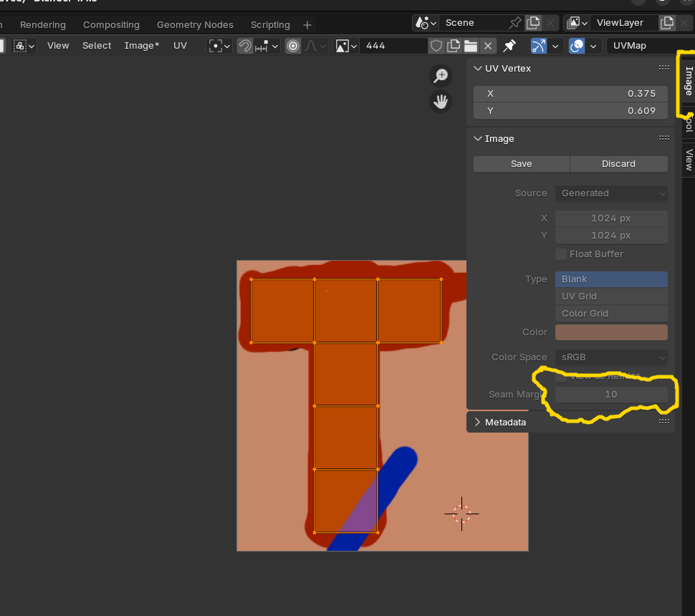Screen dimensions: 695x616
Task: Open the snap target options dropdown
Action: click(x=267, y=46)
